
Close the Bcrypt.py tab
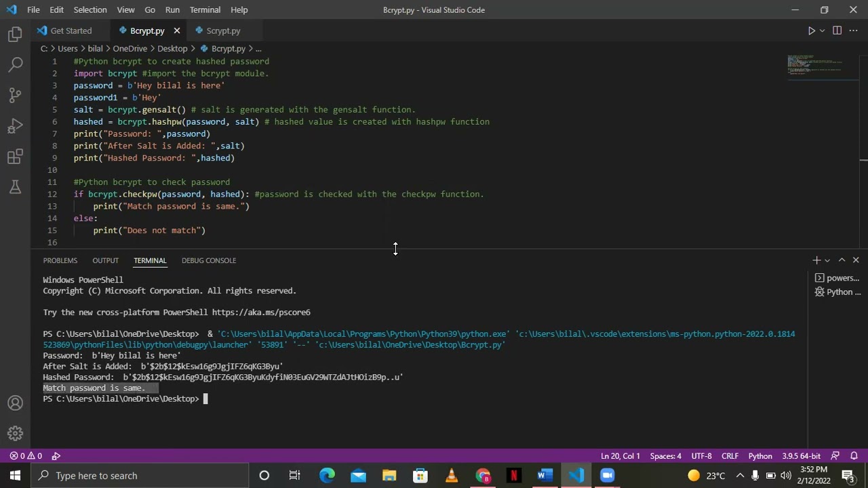(177, 30)
